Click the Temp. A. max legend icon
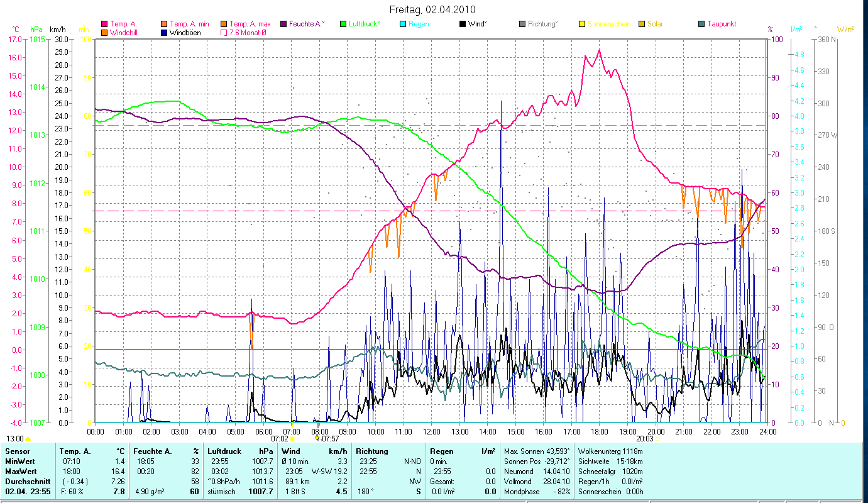Screen dimensions: 868x503 tap(224, 24)
